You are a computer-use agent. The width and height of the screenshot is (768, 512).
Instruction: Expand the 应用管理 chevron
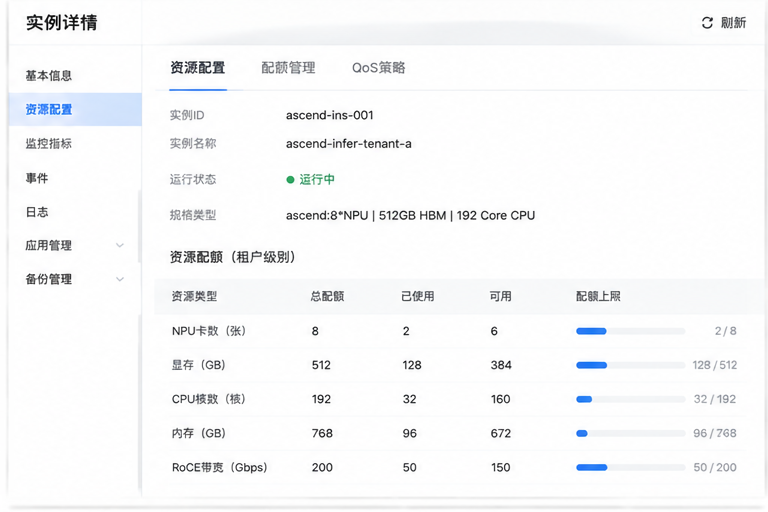click(x=120, y=245)
